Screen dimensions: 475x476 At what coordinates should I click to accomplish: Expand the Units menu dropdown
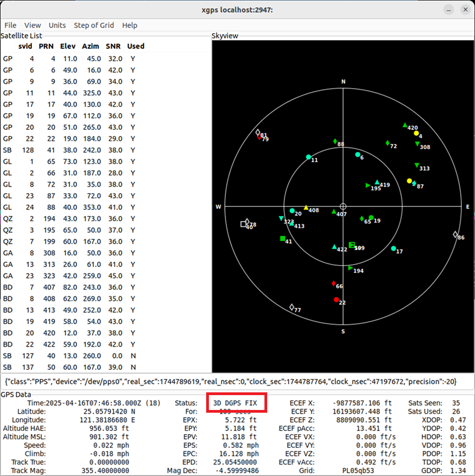57,25
